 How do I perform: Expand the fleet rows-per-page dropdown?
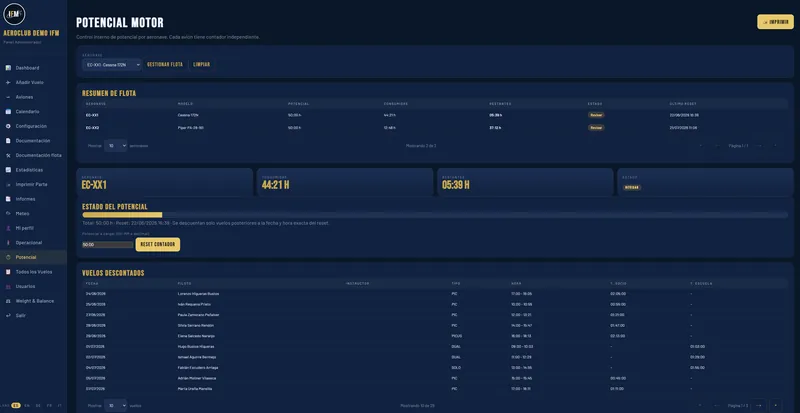(116, 145)
